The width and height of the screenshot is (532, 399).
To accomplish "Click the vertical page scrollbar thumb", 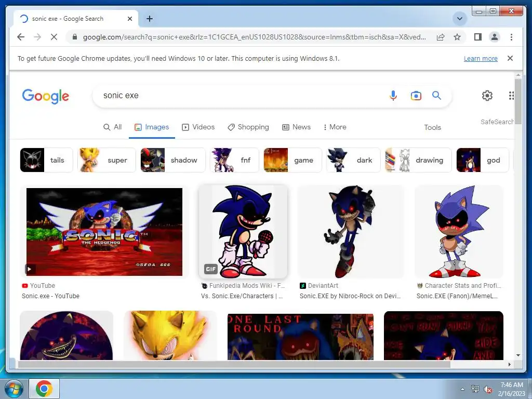I will (518, 101).
